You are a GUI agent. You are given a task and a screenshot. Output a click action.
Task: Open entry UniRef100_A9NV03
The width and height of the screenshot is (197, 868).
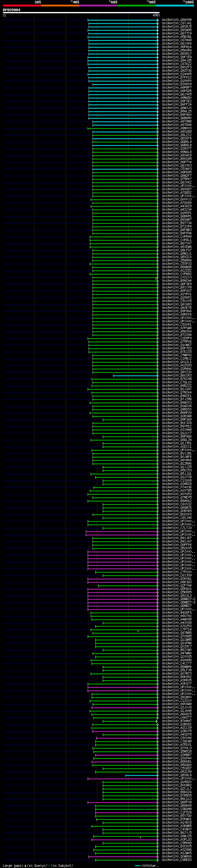(x=177, y=128)
